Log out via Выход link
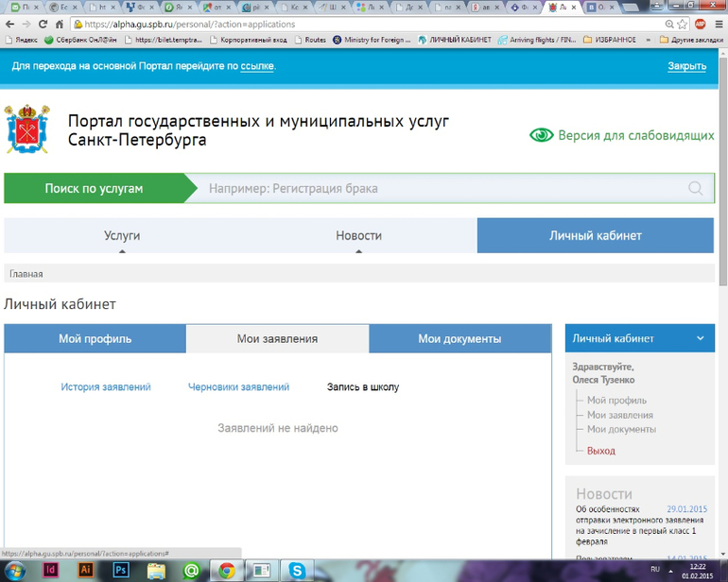728x582 pixels. (600, 451)
